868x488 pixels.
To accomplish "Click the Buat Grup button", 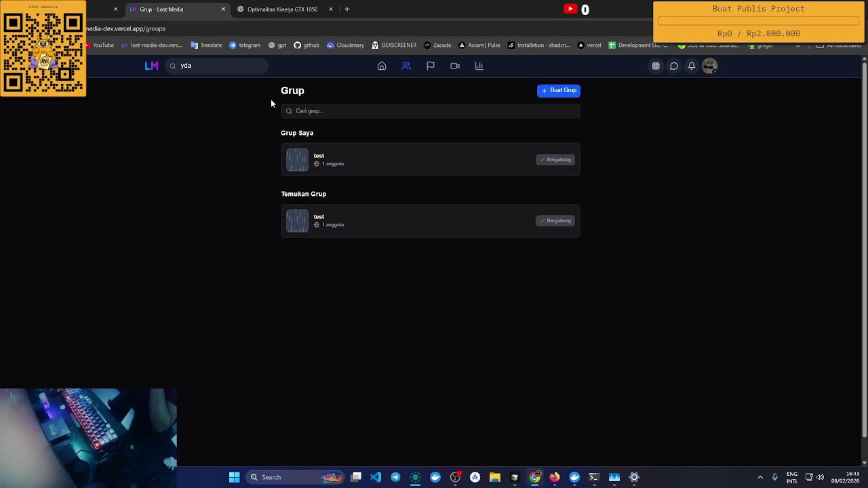I will 559,90.
